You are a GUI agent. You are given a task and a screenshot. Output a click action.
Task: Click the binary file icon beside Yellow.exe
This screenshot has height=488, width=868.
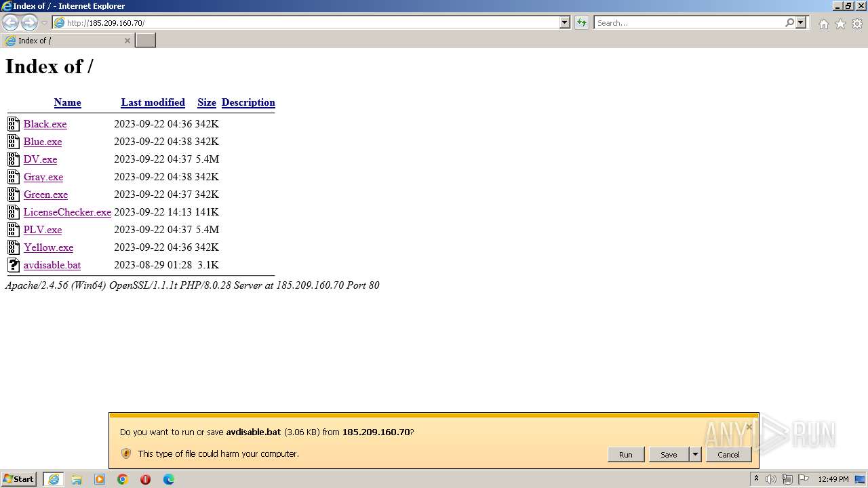14,247
